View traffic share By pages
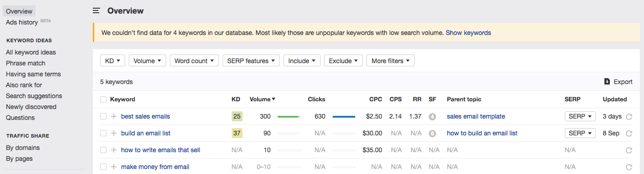 [x=19, y=159]
